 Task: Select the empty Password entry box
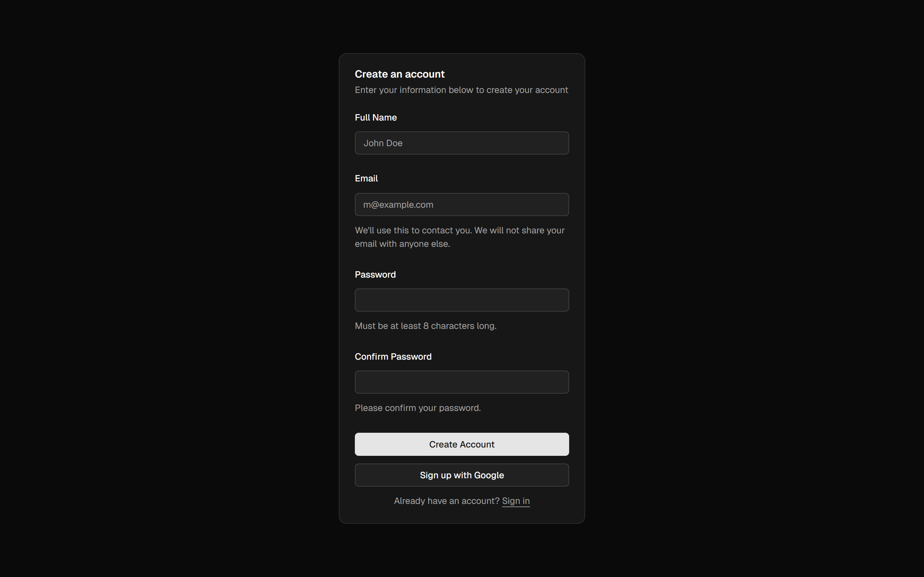coord(462,300)
